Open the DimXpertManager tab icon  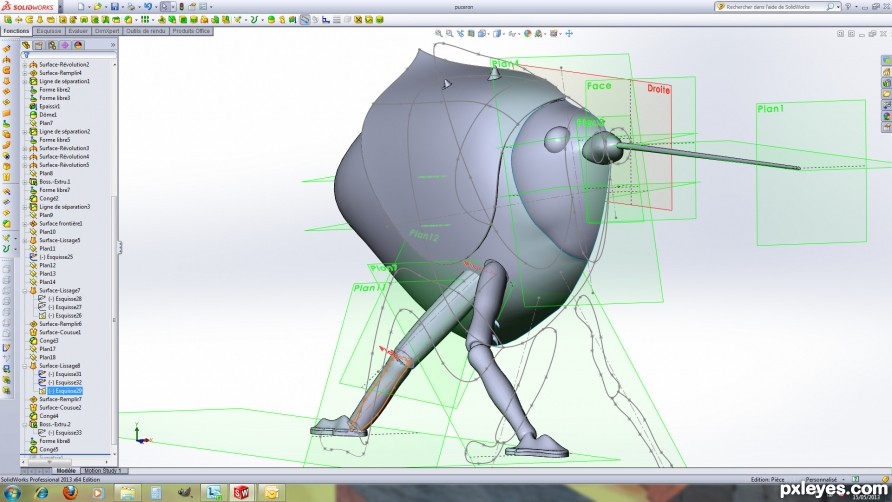pos(65,45)
